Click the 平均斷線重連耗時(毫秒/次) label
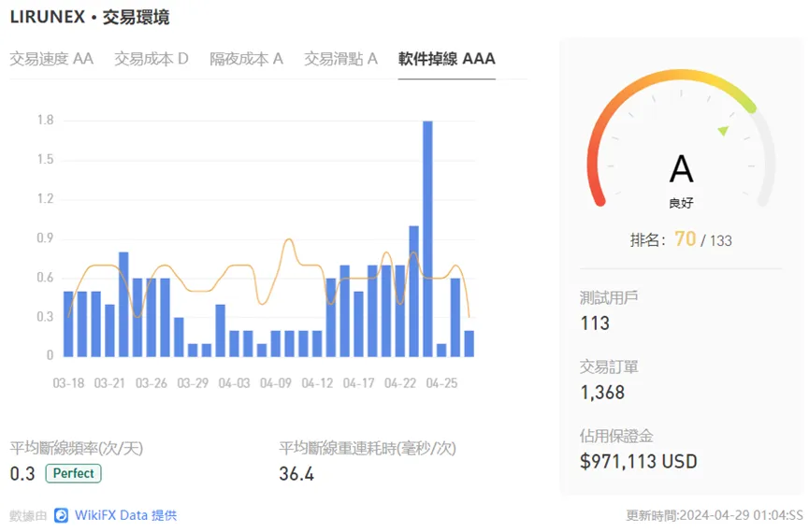Viewport: 809px width, 532px height. pos(368,448)
